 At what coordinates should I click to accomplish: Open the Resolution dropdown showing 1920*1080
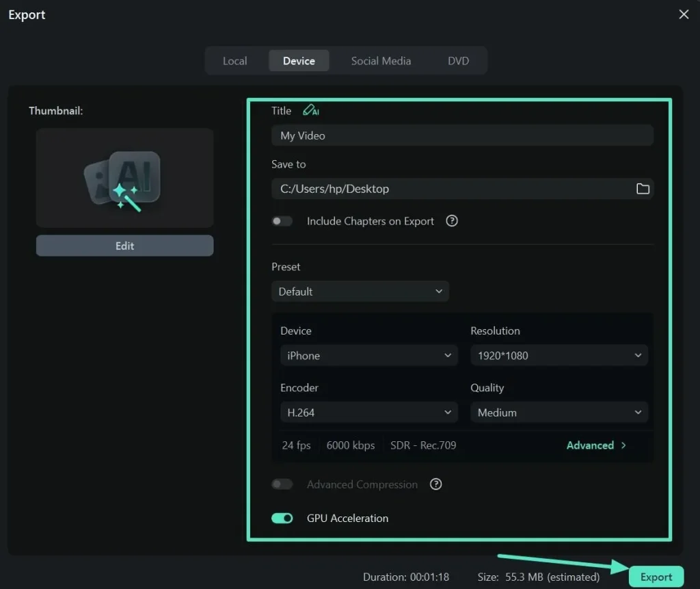pos(559,355)
